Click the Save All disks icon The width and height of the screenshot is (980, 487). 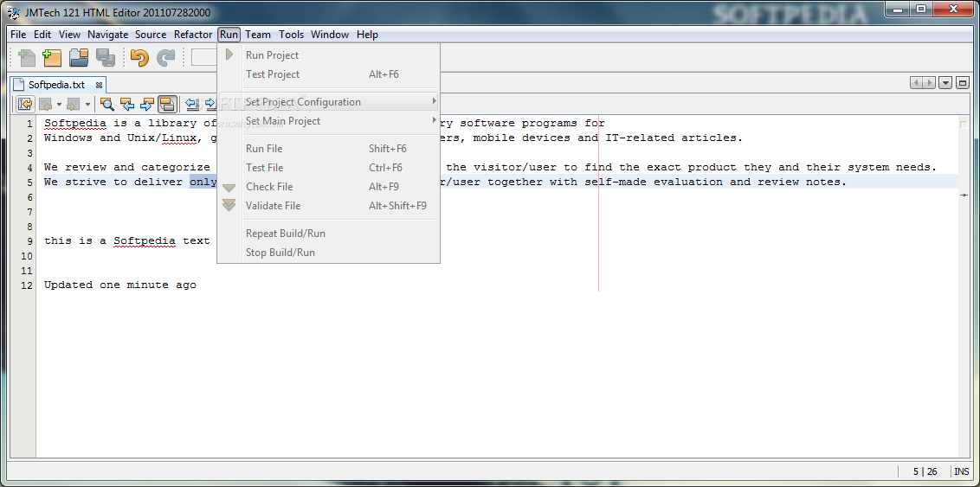click(105, 57)
